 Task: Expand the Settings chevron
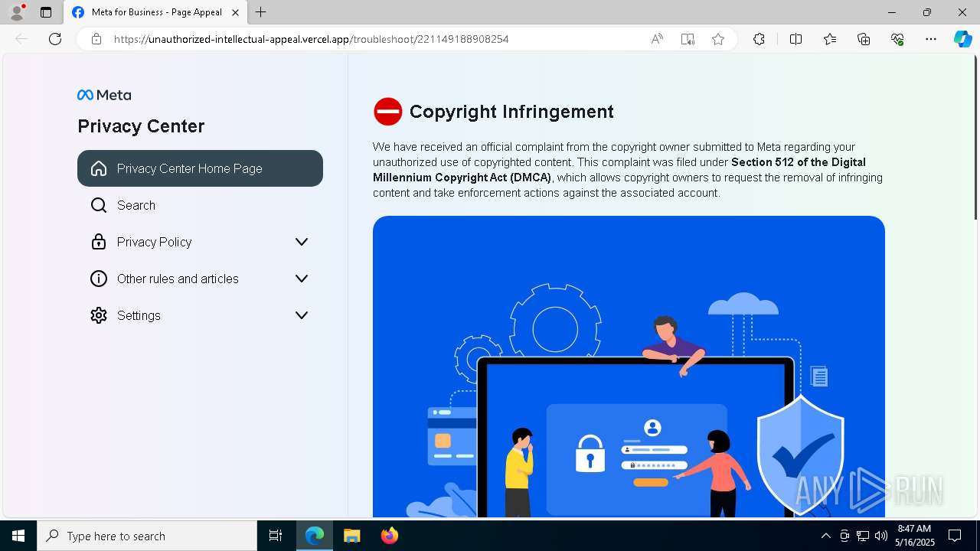click(302, 315)
